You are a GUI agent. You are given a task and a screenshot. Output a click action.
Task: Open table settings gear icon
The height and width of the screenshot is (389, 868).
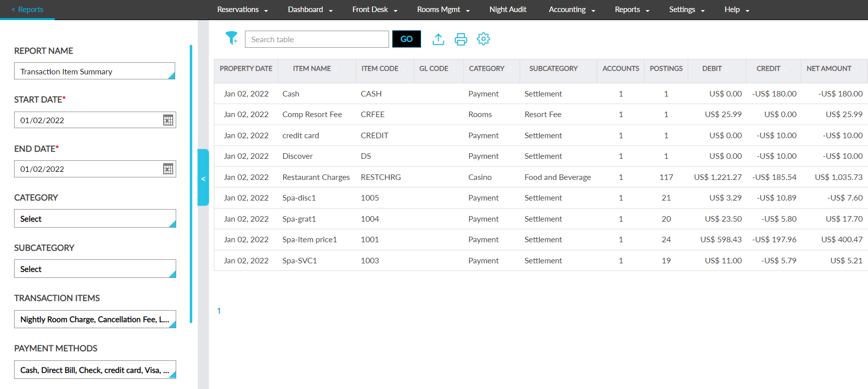(483, 39)
